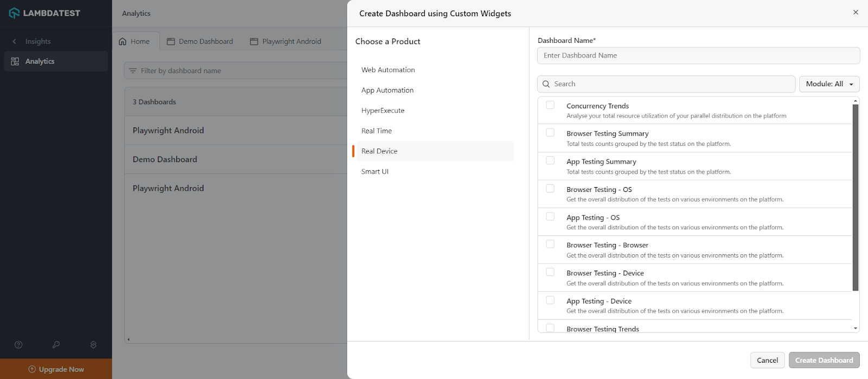Click the LambdaTest logo icon
Viewport: 868px width, 379px height.
click(x=14, y=13)
